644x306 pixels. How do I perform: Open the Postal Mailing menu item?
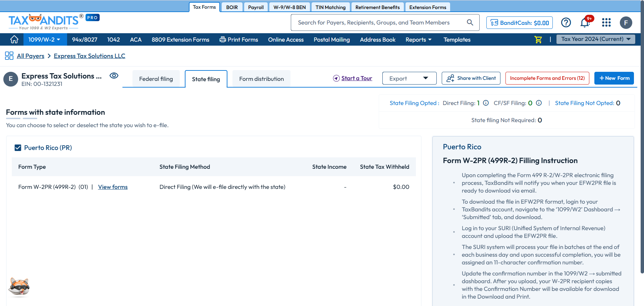click(332, 40)
